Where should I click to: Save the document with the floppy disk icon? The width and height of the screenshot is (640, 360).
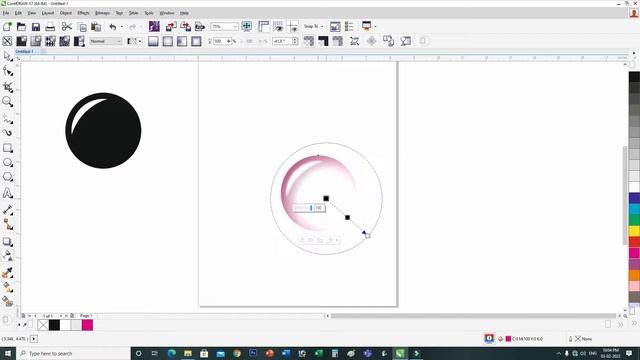pyautogui.click(x=36, y=27)
